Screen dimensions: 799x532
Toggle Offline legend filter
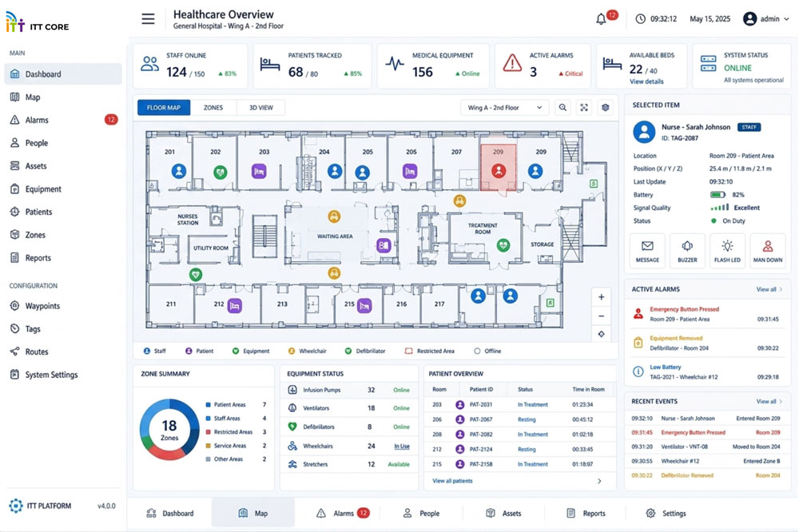tap(487, 351)
